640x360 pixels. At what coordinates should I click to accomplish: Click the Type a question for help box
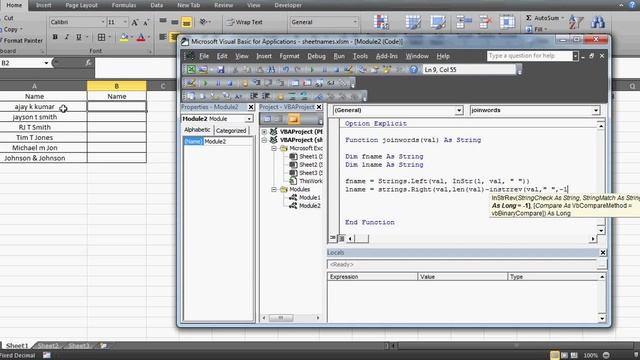pos(529,56)
